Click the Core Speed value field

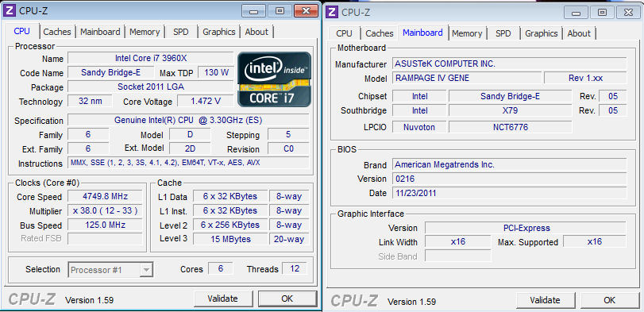pos(105,197)
